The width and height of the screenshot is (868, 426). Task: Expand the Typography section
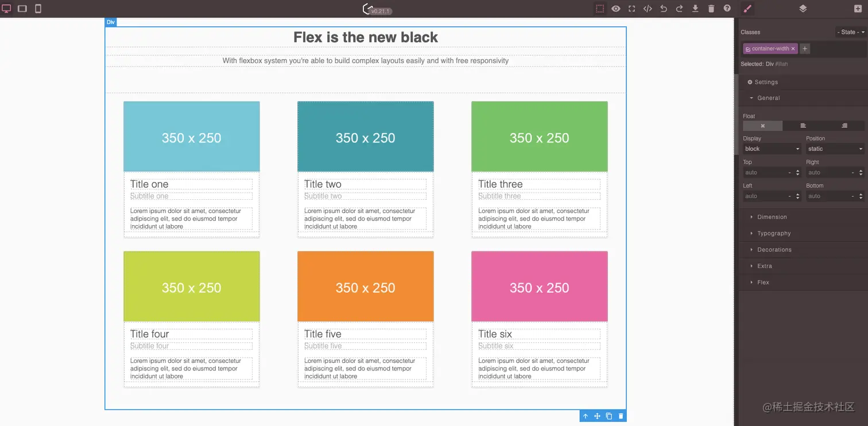(x=803, y=234)
